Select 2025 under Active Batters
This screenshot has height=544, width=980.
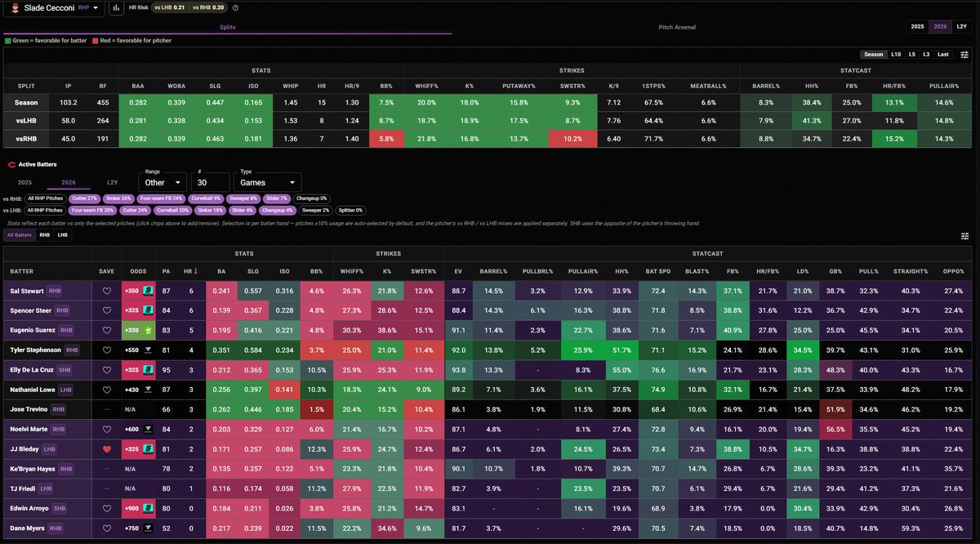click(24, 182)
